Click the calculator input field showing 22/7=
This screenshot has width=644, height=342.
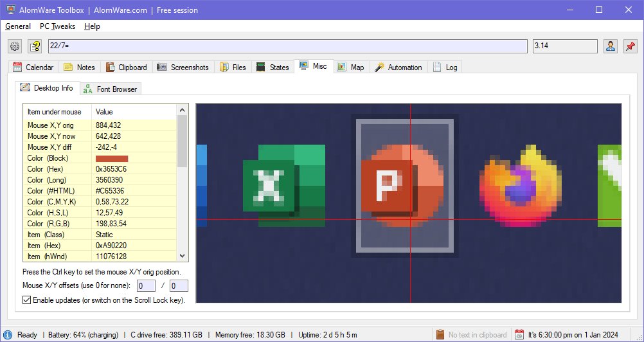pos(287,46)
